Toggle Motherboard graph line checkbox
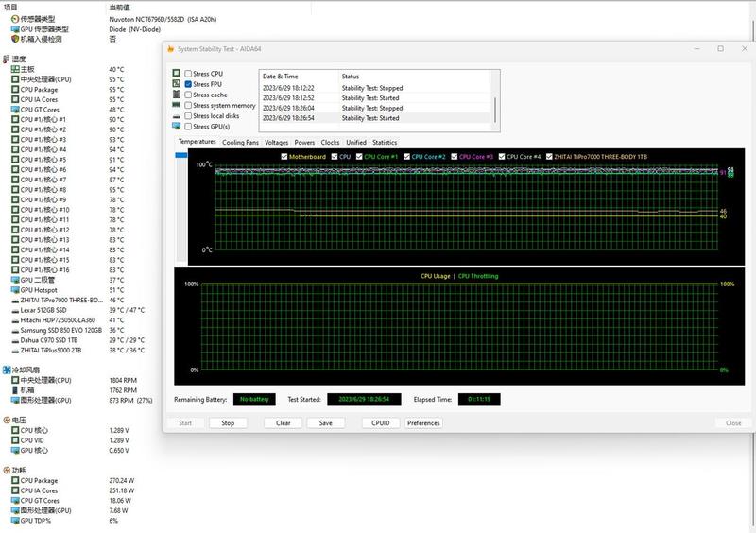This screenshot has height=533, width=756. click(x=284, y=156)
